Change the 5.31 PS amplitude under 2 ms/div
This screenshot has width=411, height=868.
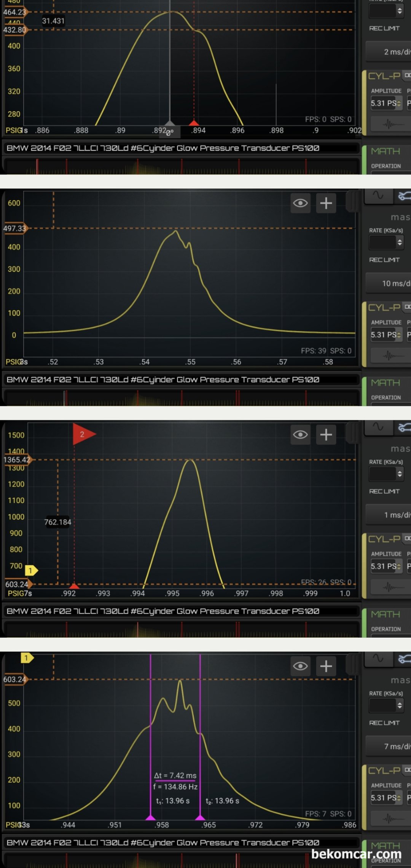pyautogui.click(x=386, y=103)
